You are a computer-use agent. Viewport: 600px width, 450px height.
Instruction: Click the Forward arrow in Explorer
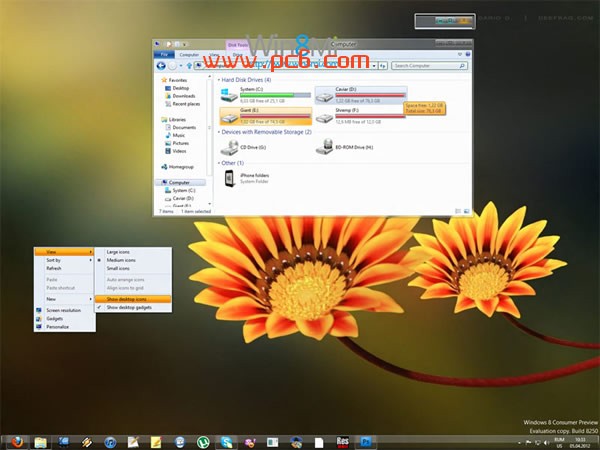coord(173,66)
